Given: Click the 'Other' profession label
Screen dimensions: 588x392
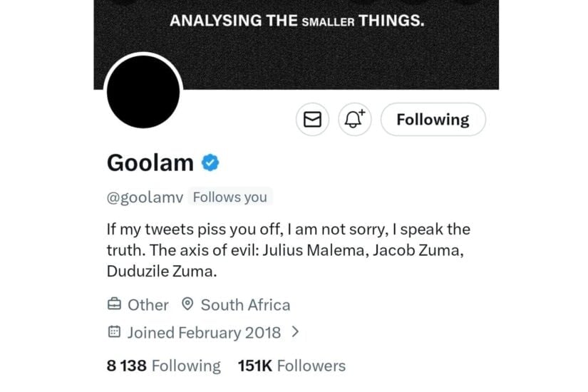Looking at the screenshot, I should pos(148,305).
